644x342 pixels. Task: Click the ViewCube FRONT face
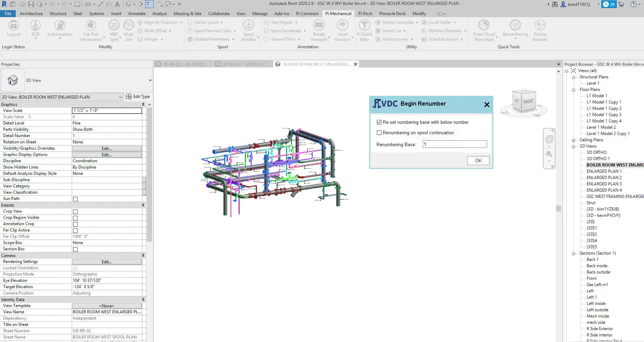coord(528,101)
